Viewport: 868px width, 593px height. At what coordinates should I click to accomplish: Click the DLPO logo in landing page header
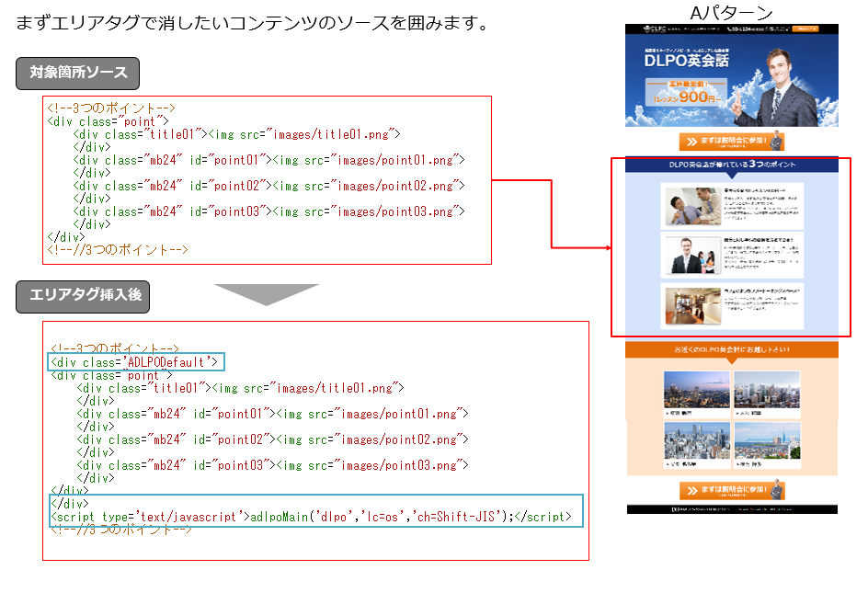[x=655, y=29]
